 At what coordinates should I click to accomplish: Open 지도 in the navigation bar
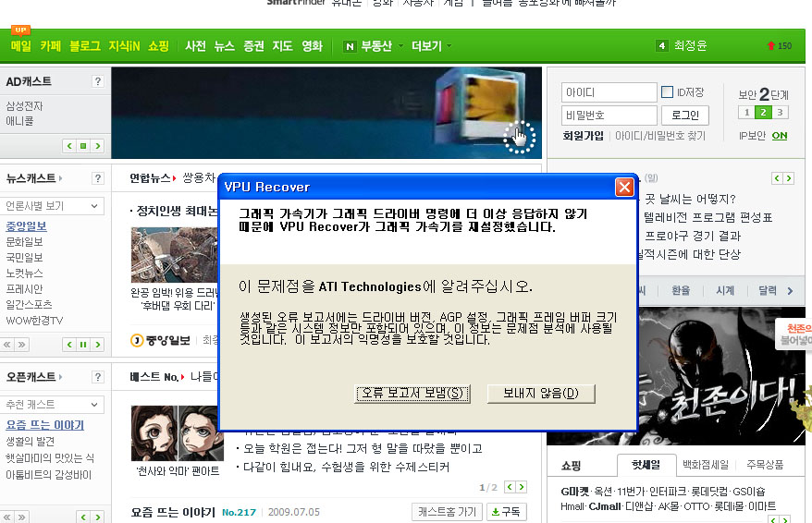coord(282,46)
